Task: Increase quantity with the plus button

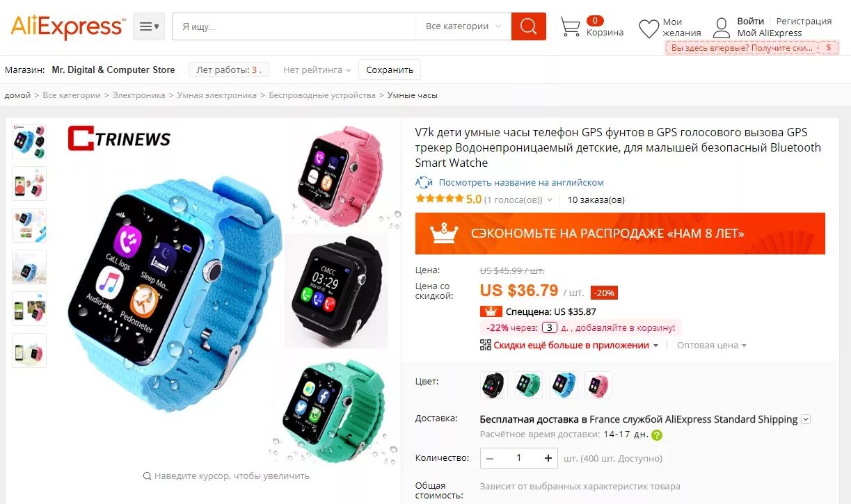Action: coord(548,458)
